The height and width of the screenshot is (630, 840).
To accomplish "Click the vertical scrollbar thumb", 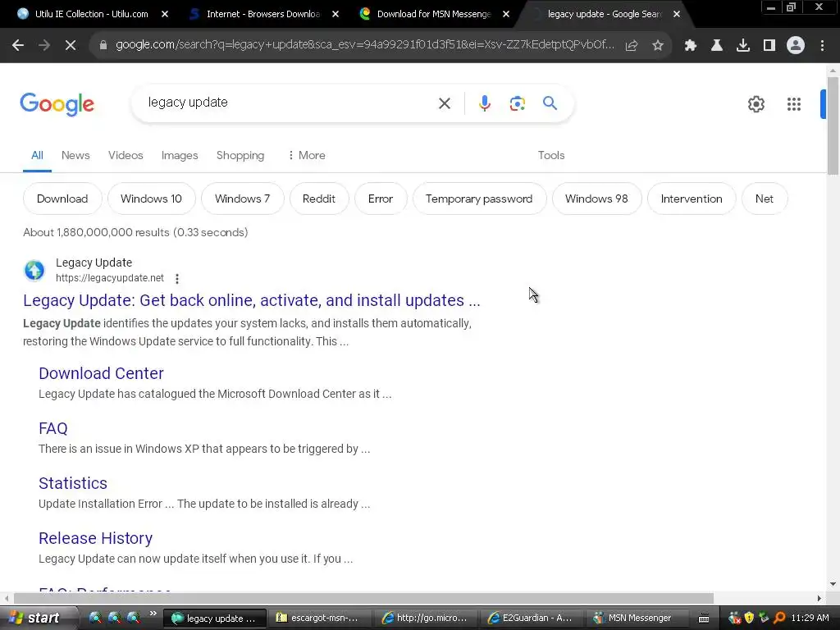I will pyautogui.click(x=833, y=126).
